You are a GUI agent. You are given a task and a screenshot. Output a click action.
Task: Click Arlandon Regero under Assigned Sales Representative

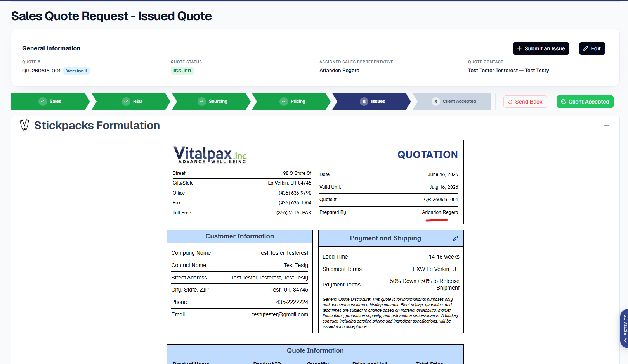[x=339, y=71]
